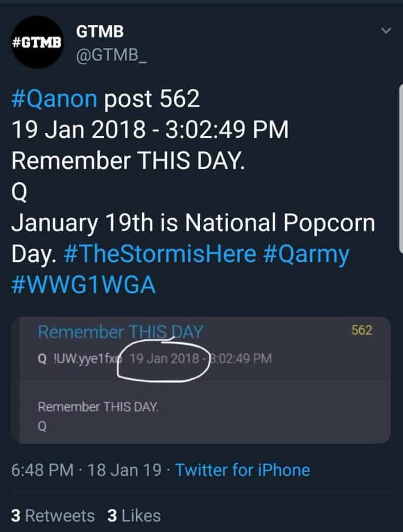Click the #WWG1WGA hashtag
Image resolution: width=403 pixels, height=532 pixels.
click(83, 285)
